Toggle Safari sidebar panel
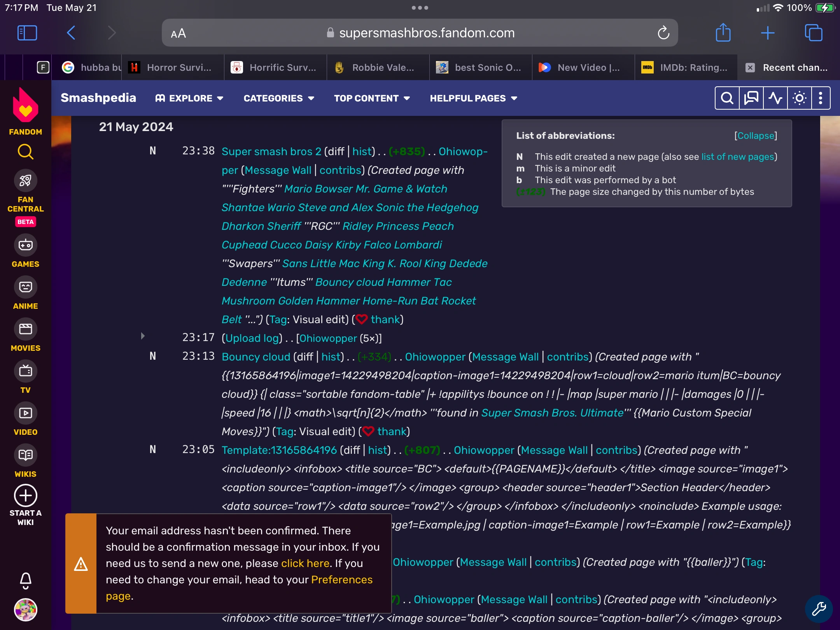 27,33
